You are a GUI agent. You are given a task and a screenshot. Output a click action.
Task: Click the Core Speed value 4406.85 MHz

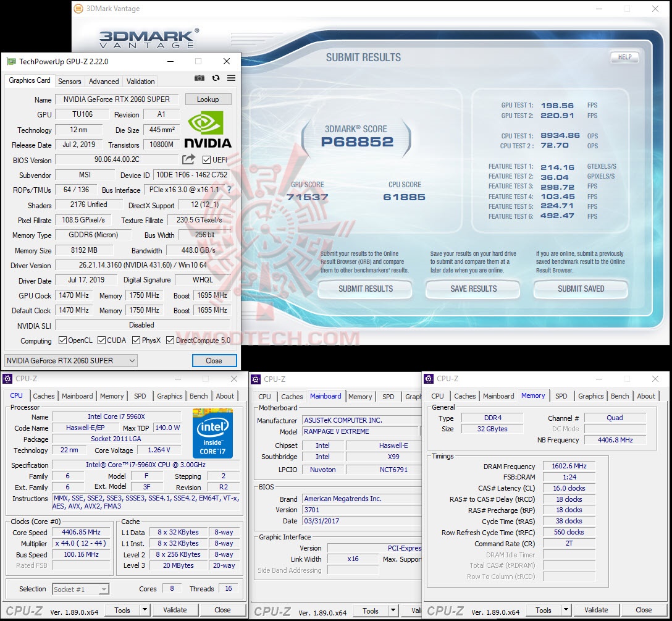point(81,532)
